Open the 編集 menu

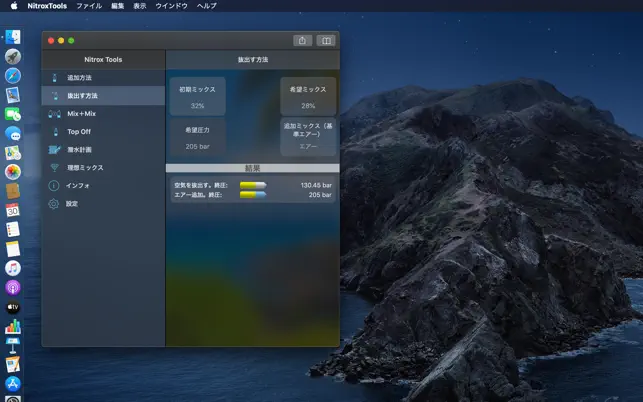(x=117, y=6)
